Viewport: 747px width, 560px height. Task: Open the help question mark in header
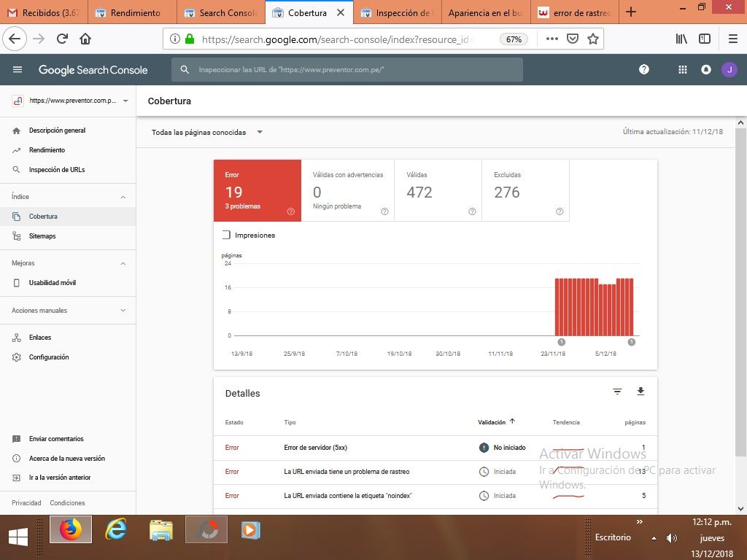point(643,69)
